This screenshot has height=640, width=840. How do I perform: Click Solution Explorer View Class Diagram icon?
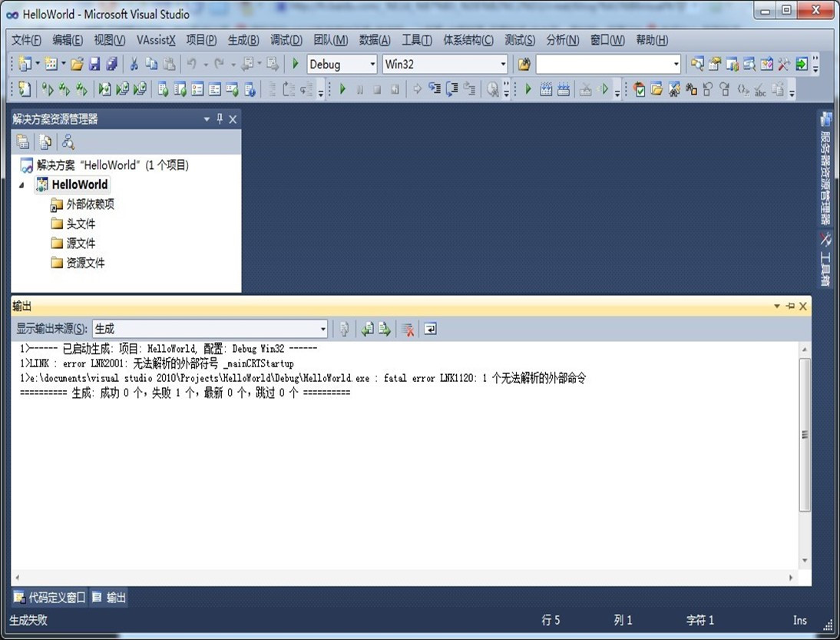tap(68, 142)
